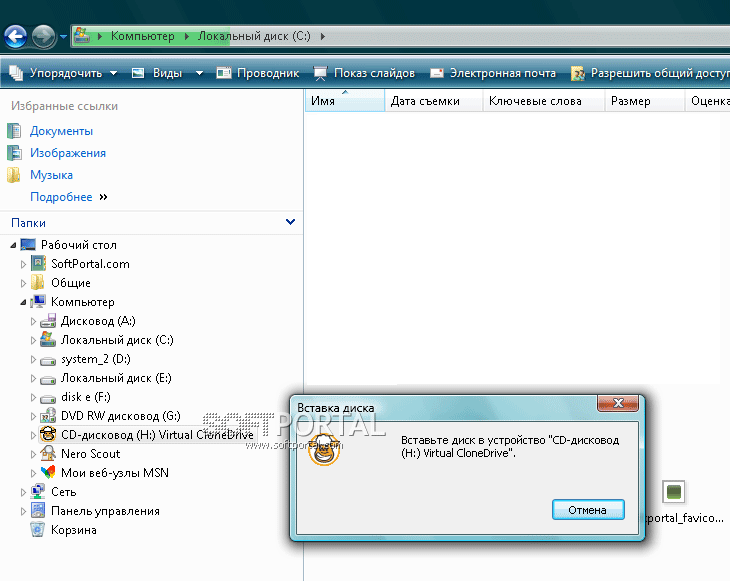Click the Изображения icon

14,153
